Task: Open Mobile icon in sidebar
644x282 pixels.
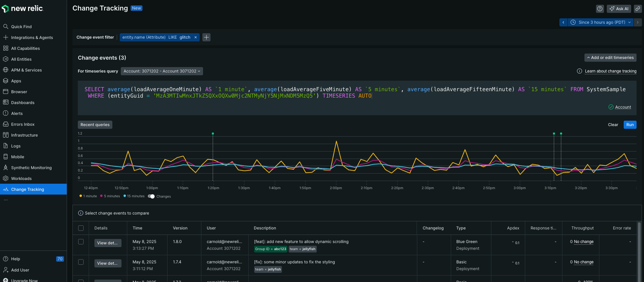Action: tap(6, 157)
